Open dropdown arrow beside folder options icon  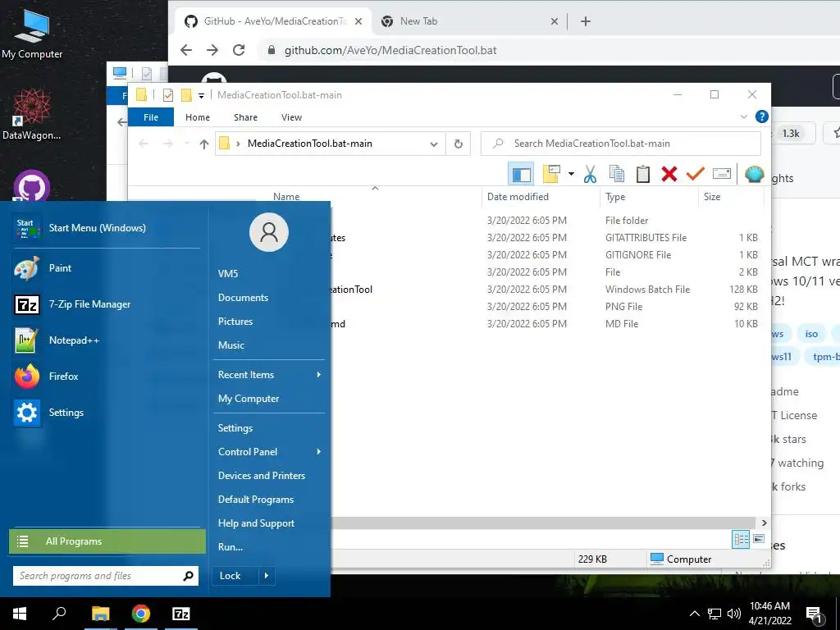click(x=571, y=174)
